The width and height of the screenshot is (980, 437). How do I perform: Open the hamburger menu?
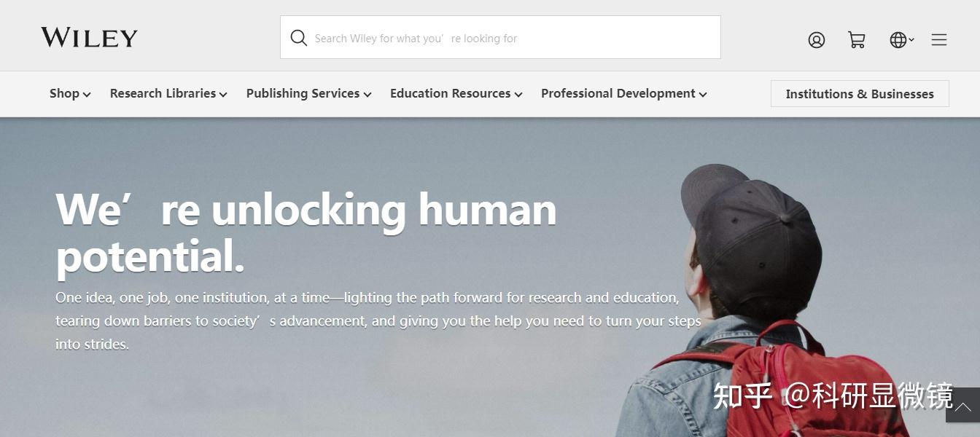click(x=939, y=40)
